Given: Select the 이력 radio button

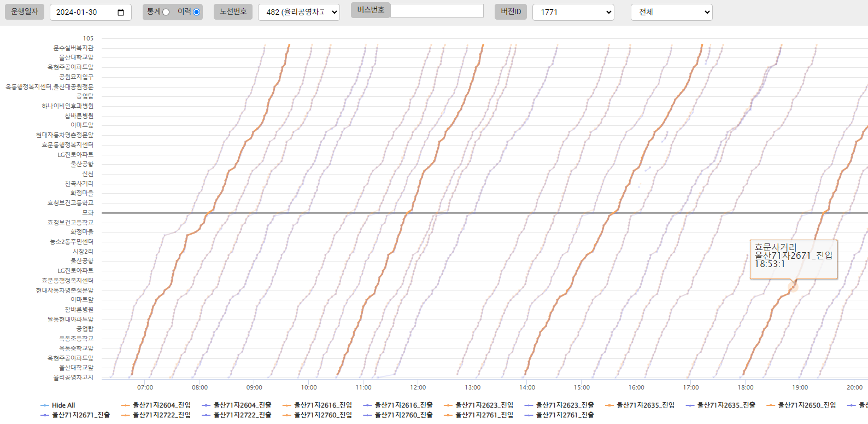Looking at the screenshot, I should coord(196,12).
